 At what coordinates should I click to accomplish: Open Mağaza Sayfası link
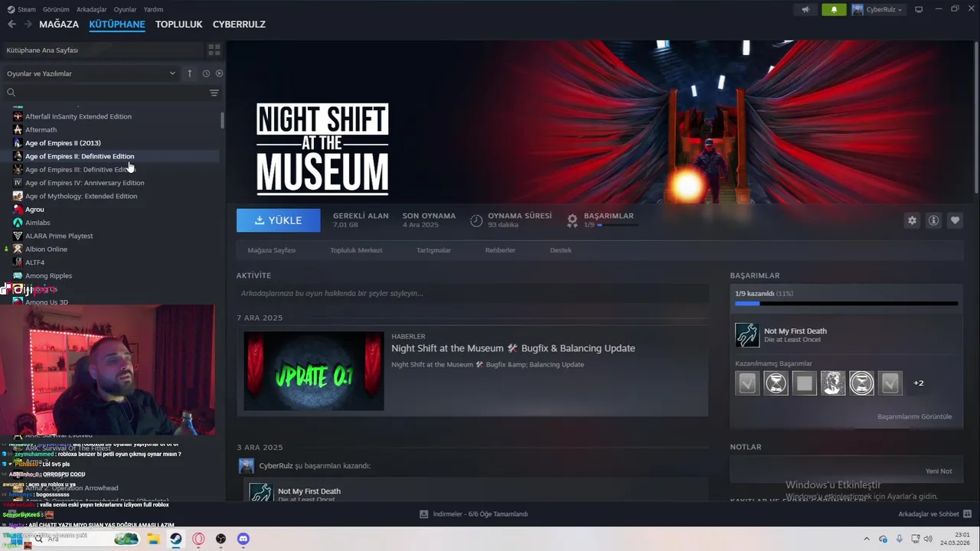[x=271, y=250]
